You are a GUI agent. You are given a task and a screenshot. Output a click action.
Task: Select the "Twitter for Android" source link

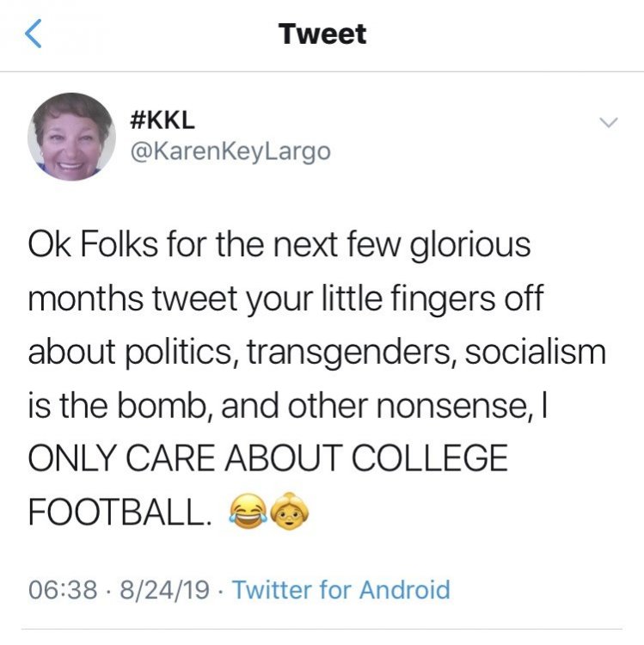click(341, 590)
